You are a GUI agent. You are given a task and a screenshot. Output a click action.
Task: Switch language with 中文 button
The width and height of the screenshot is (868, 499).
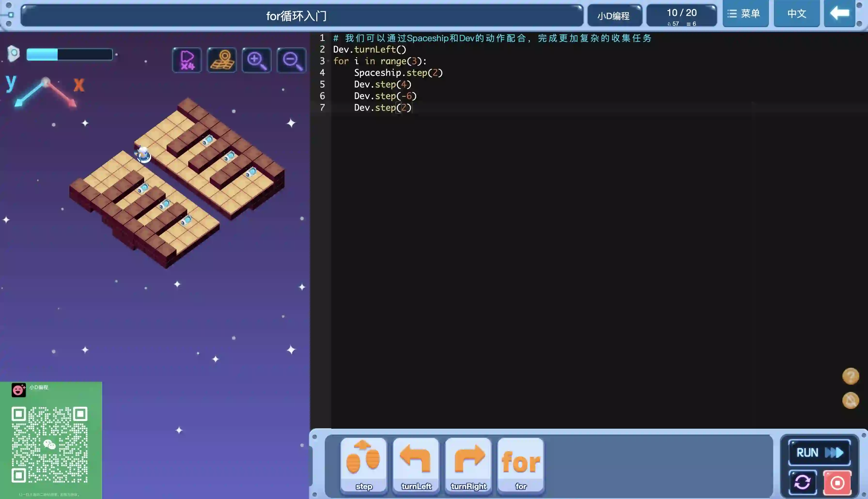coord(796,14)
